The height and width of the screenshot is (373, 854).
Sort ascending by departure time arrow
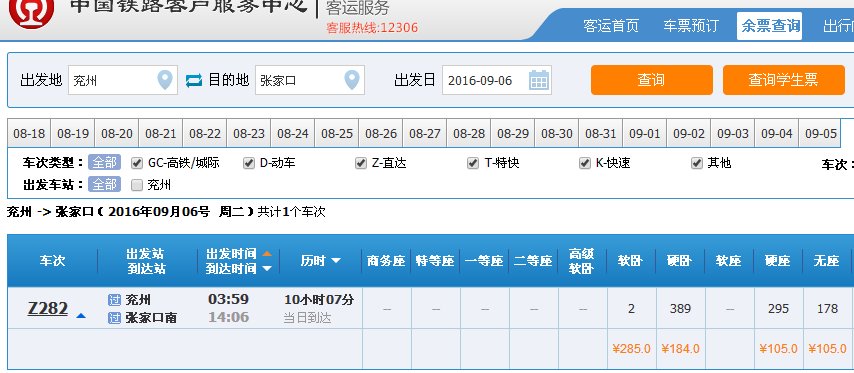click(x=267, y=253)
